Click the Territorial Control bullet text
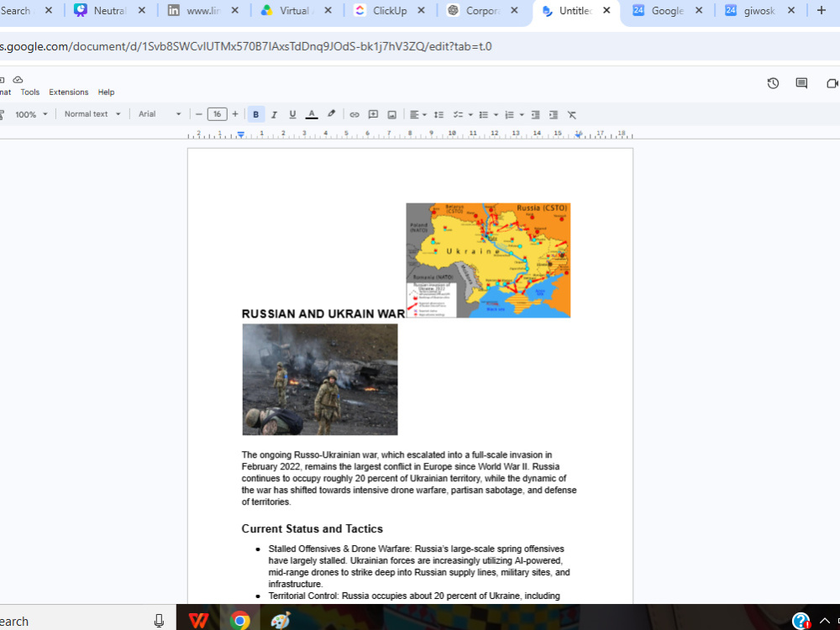This screenshot has width=840, height=630. [x=414, y=596]
